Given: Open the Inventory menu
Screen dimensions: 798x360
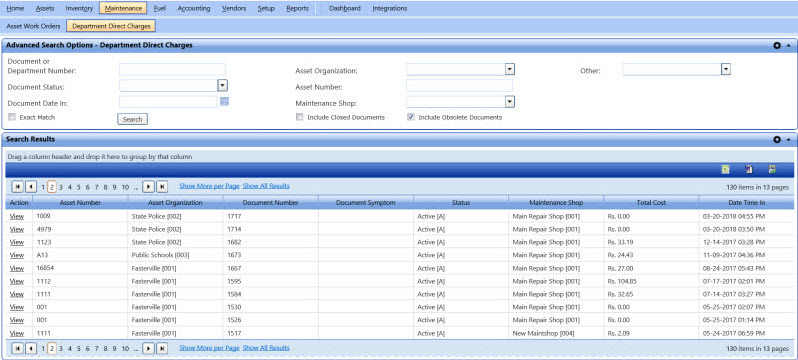Looking at the screenshot, I should [79, 8].
